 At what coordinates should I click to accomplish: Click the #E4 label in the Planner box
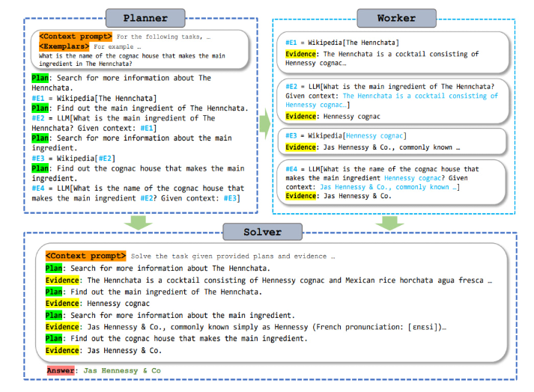[39, 189]
